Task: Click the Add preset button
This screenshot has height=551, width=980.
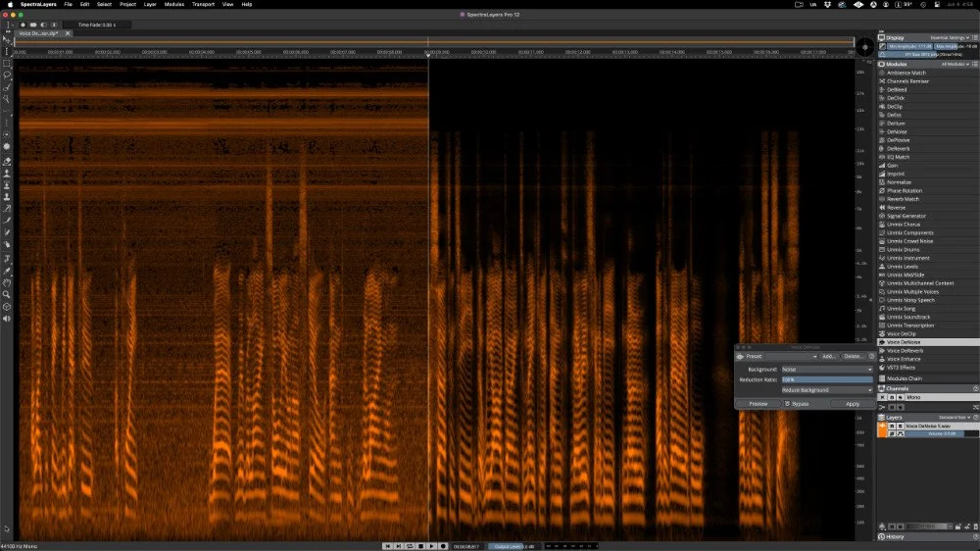Action: point(828,357)
